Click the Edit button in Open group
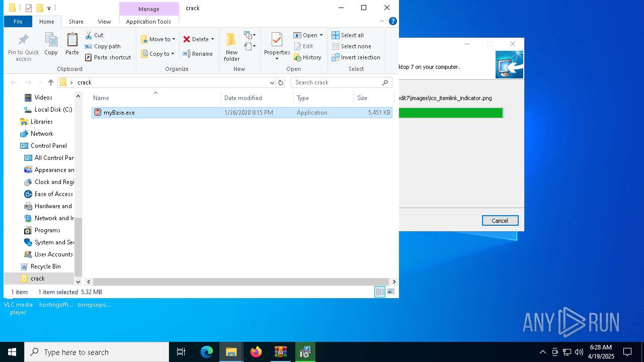644x362 pixels. [303, 46]
